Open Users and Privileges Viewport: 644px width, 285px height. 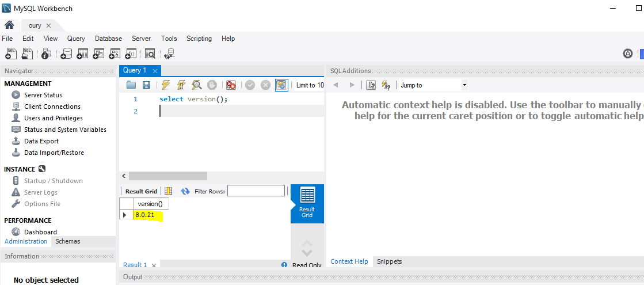(x=54, y=118)
